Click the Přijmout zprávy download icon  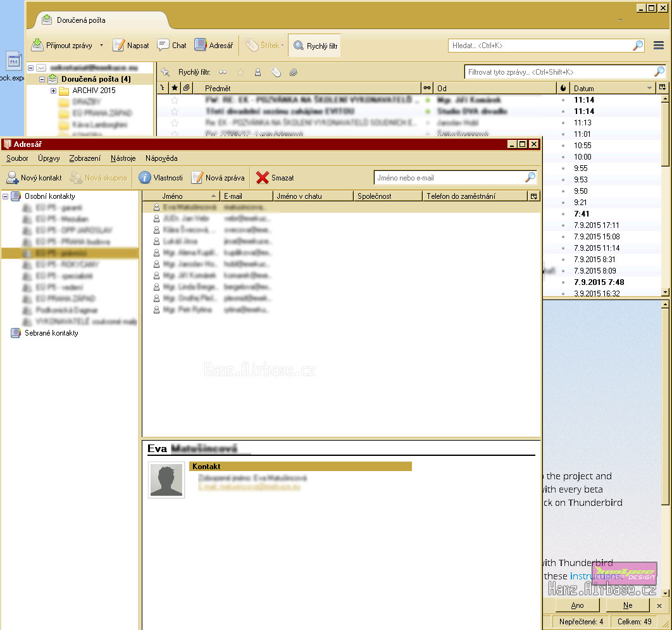click(37, 45)
